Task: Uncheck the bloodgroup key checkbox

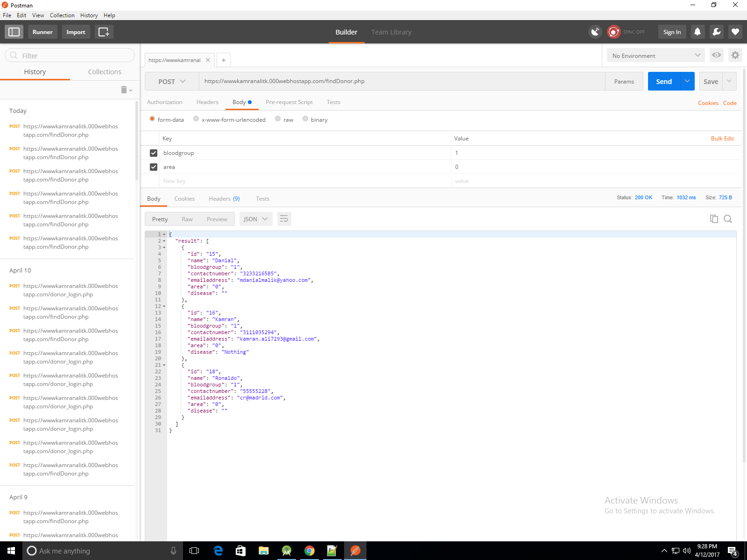Action: point(154,153)
